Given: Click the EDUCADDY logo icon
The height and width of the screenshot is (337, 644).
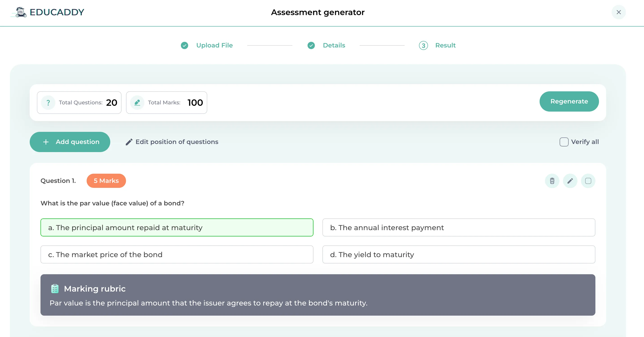Looking at the screenshot, I should point(20,12).
